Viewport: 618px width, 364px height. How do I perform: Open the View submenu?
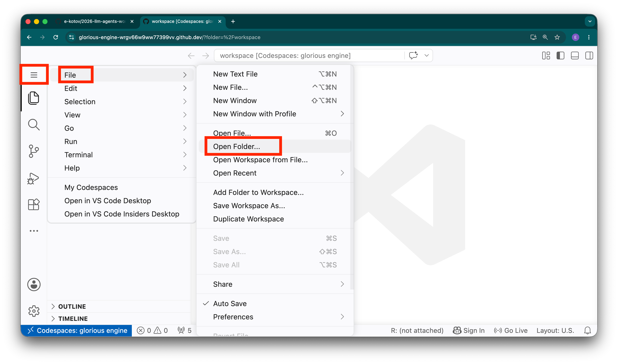click(x=122, y=115)
